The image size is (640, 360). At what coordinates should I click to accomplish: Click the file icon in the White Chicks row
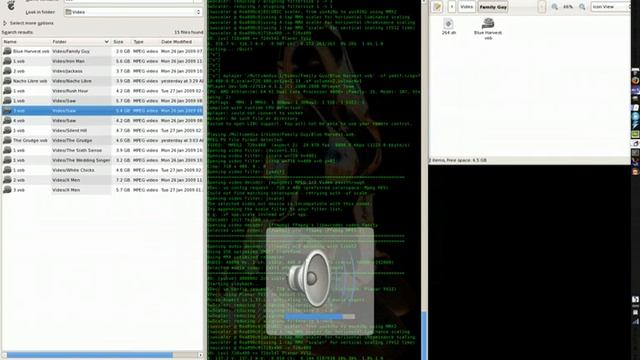(x=7, y=170)
